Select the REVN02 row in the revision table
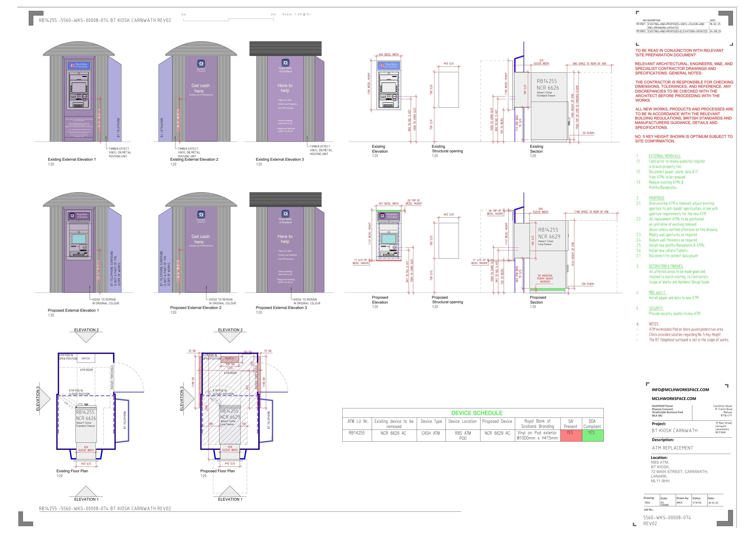This screenshot has height=534, width=756. click(x=679, y=31)
